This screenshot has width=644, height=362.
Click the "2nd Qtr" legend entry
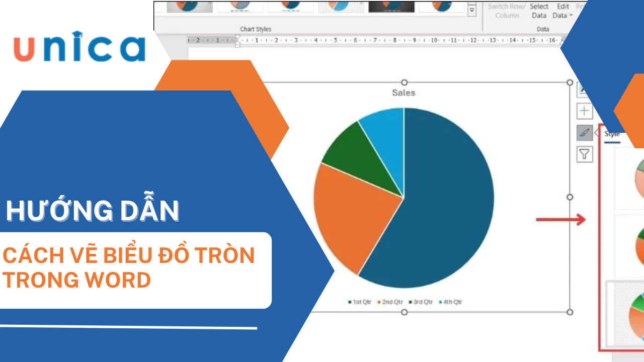pyautogui.click(x=390, y=302)
